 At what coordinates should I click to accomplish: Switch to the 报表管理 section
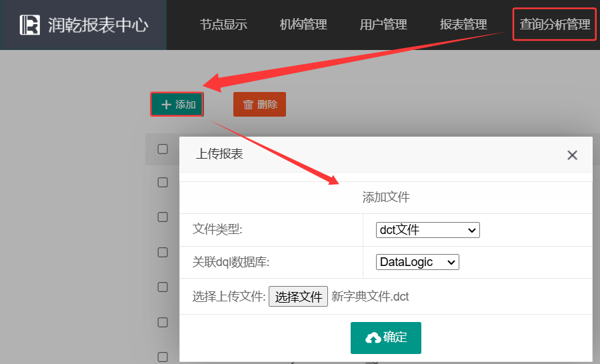click(x=463, y=25)
